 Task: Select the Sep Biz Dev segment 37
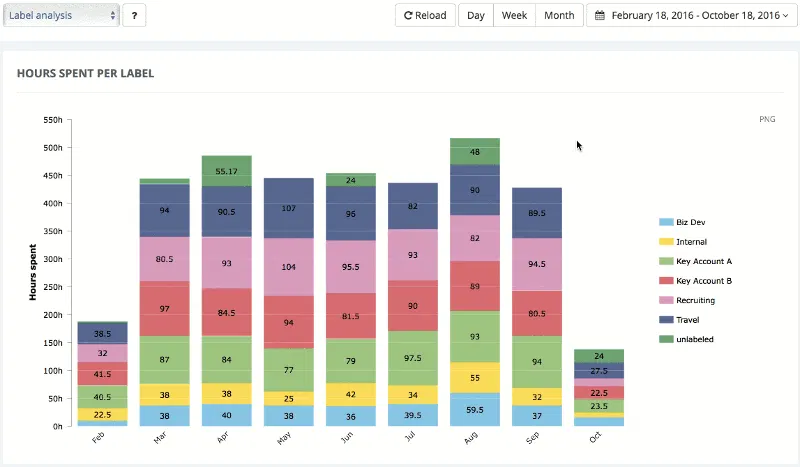click(537, 416)
